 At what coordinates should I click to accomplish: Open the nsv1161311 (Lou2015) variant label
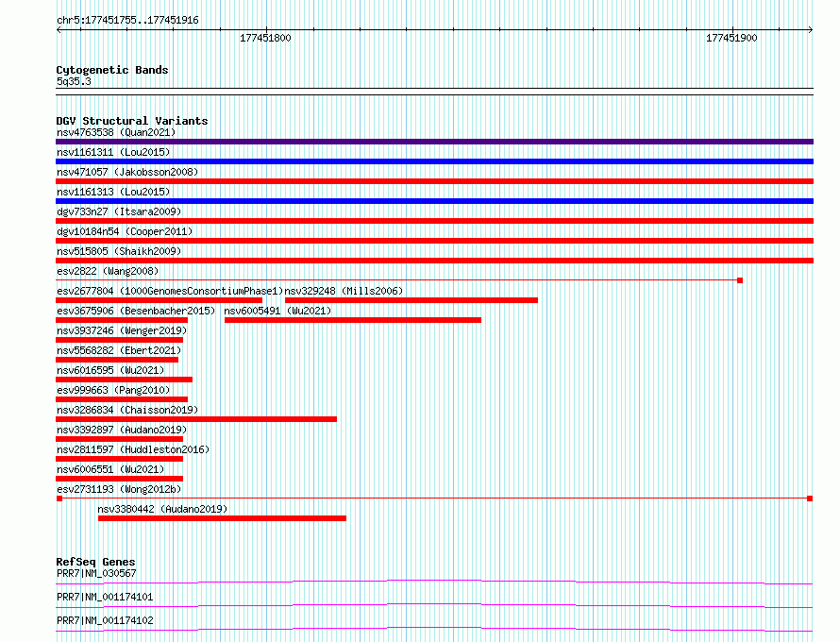click(113, 152)
